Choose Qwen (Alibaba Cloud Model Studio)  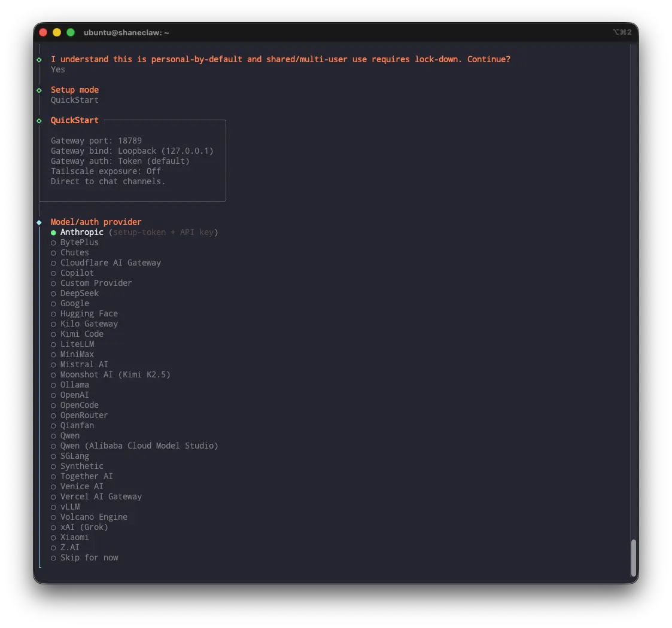[134, 446]
